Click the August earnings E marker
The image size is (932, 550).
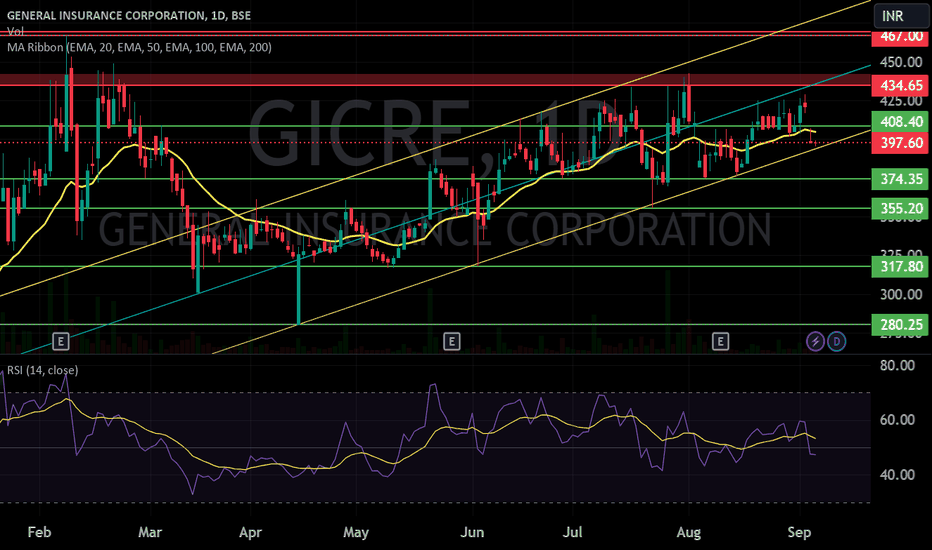pyautogui.click(x=720, y=341)
